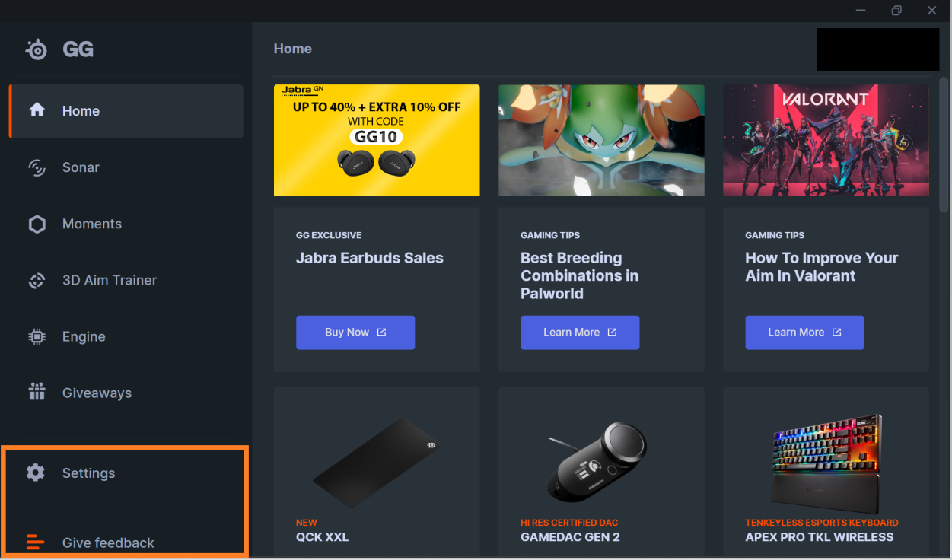Open Engine via its chip icon

click(x=37, y=336)
